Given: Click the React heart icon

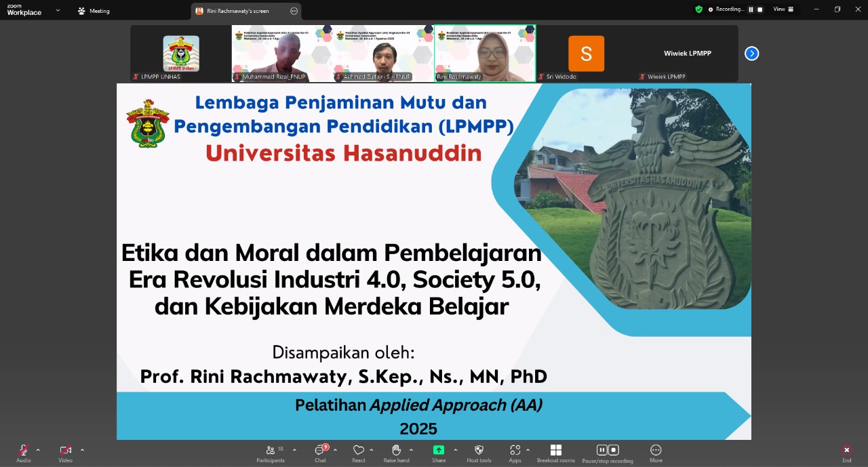Looking at the screenshot, I should (358, 451).
